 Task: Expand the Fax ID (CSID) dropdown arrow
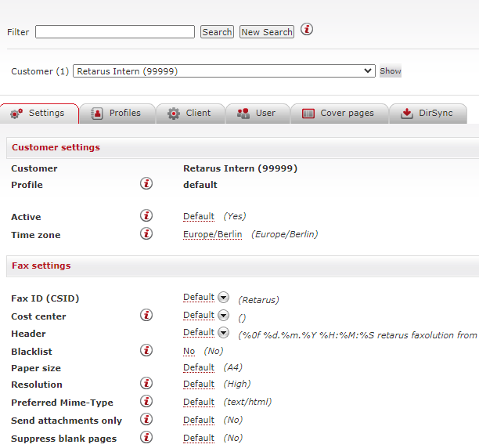[x=223, y=298]
